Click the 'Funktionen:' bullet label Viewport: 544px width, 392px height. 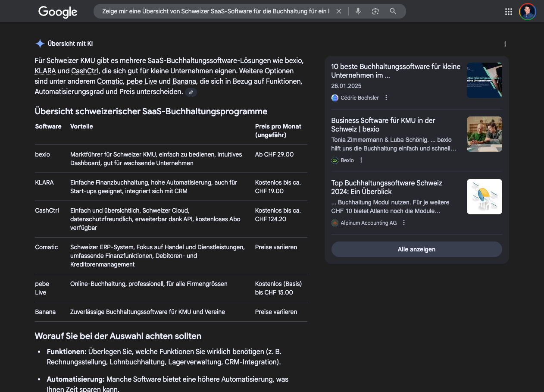click(x=67, y=351)
